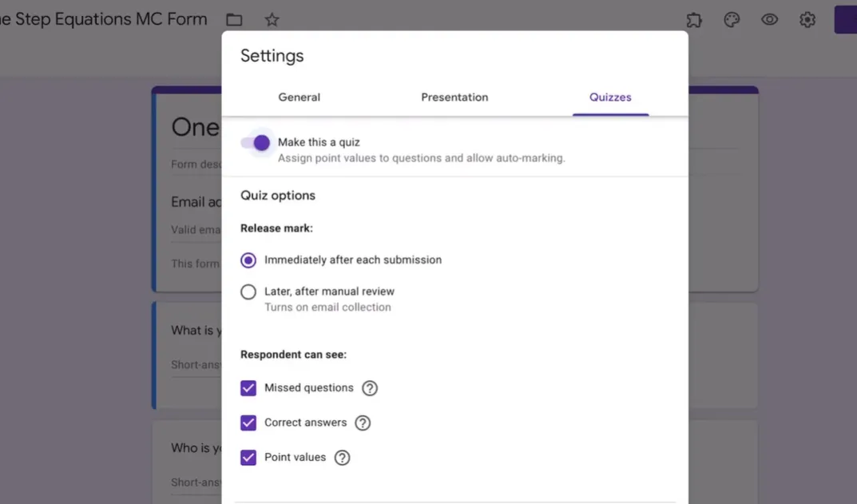Star this form with the star icon
The width and height of the screenshot is (857, 504).
pos(272,20)
